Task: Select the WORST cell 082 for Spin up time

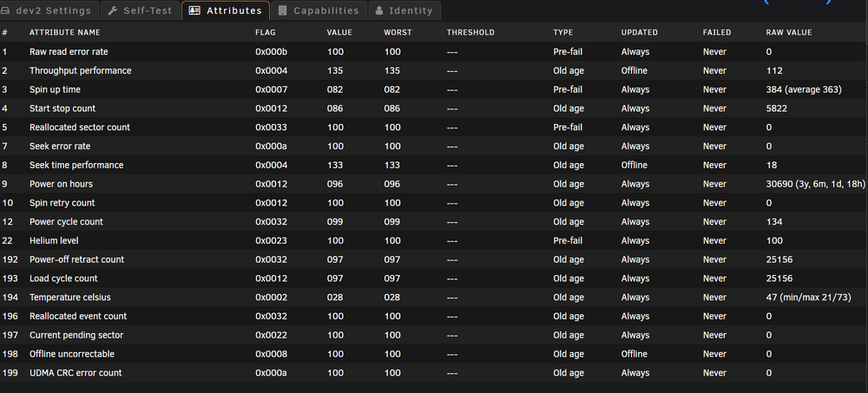Action: pos(392,89)
